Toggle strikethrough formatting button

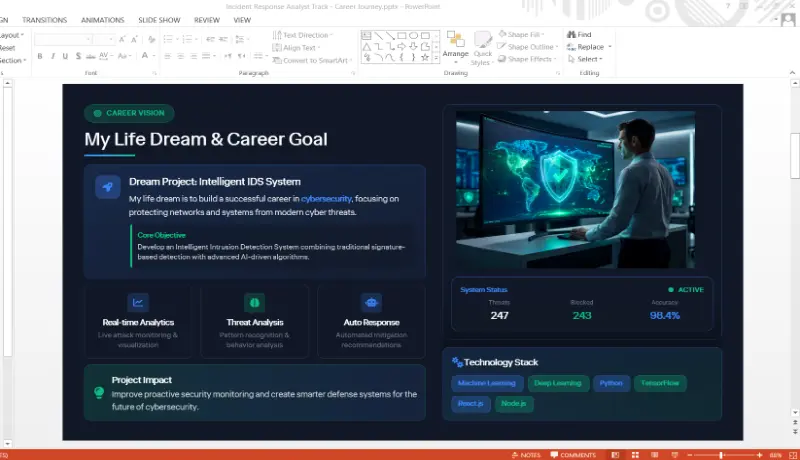[91, 56]
